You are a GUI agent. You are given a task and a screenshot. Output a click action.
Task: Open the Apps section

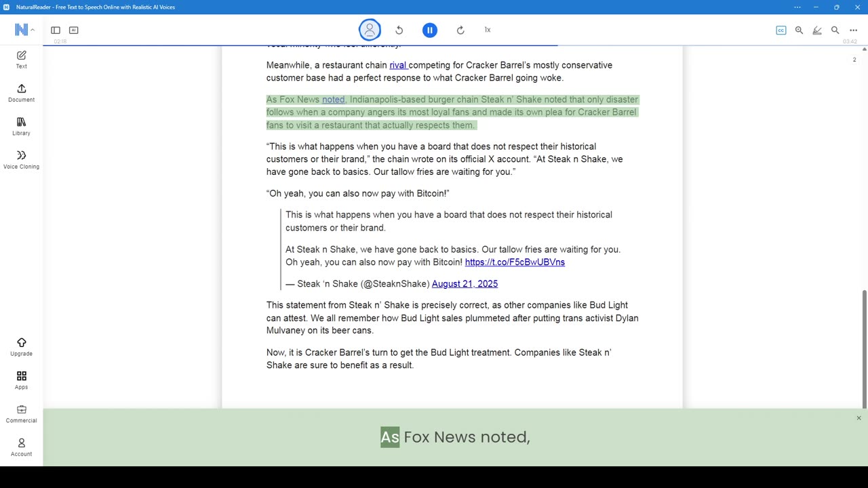tap(21, 380)
